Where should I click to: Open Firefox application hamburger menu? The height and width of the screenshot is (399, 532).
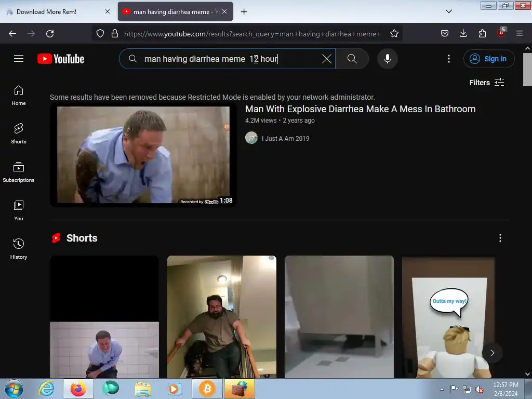(x=520, y=33)
